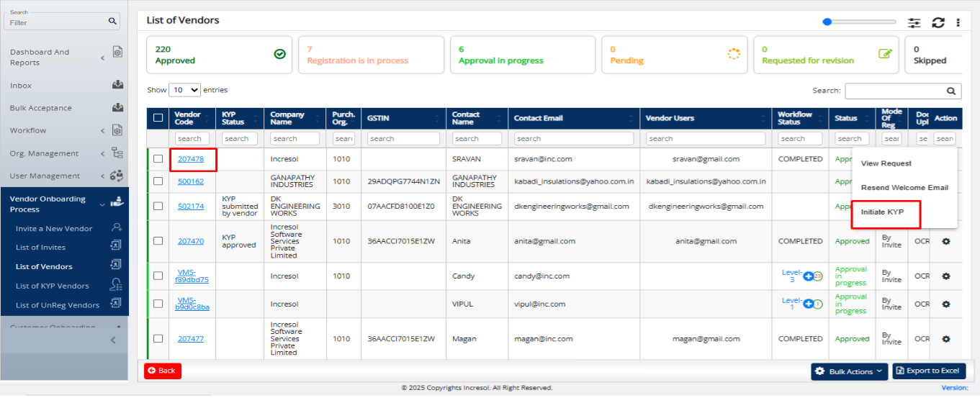Open List of UnReg Vendors in sidebar
Screen dimensions: 980x403
point(58,305)
